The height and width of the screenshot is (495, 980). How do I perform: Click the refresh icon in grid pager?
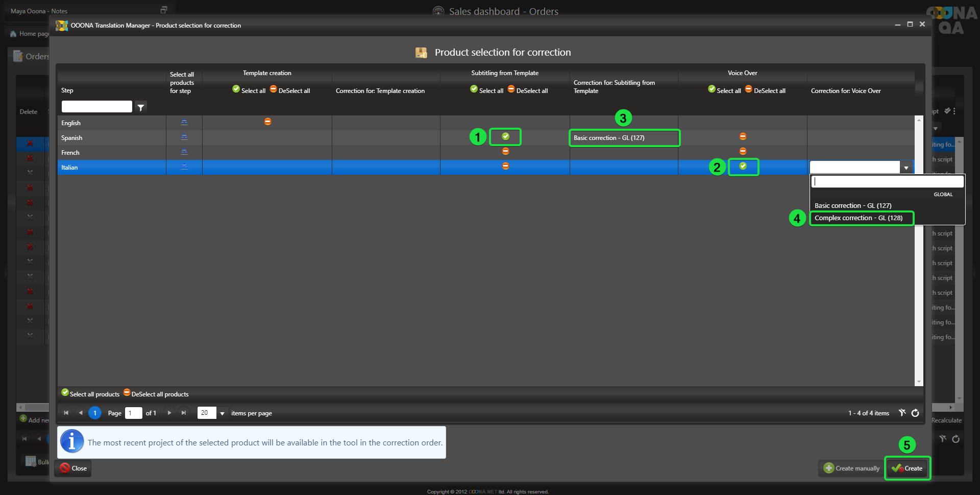click(915, 413)
